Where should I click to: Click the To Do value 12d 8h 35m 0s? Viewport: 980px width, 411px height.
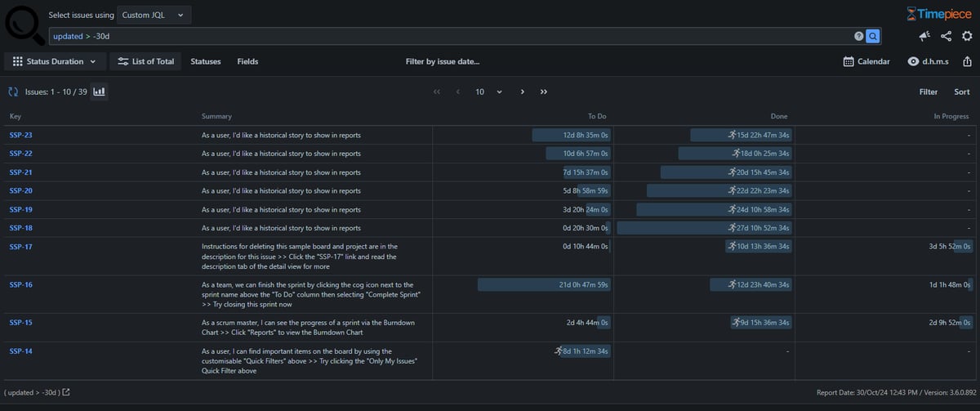[x=586, y=135]
